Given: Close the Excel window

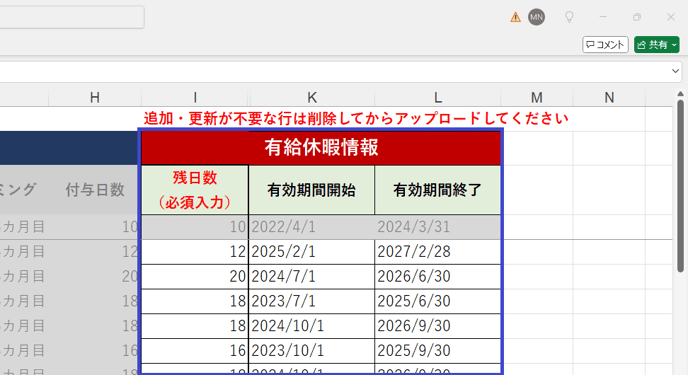Looking at the screenshot, I should (671, 17).
